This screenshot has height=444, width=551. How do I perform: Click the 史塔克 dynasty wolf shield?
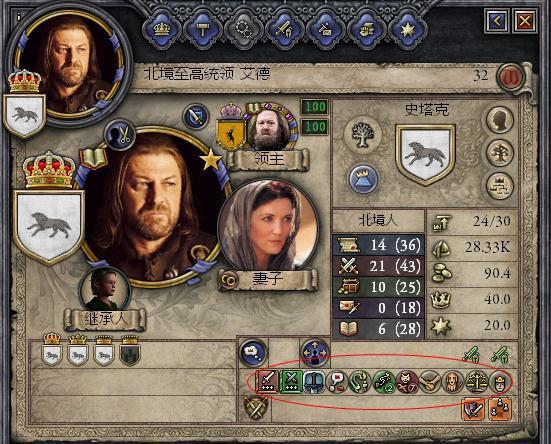point(425,154)
